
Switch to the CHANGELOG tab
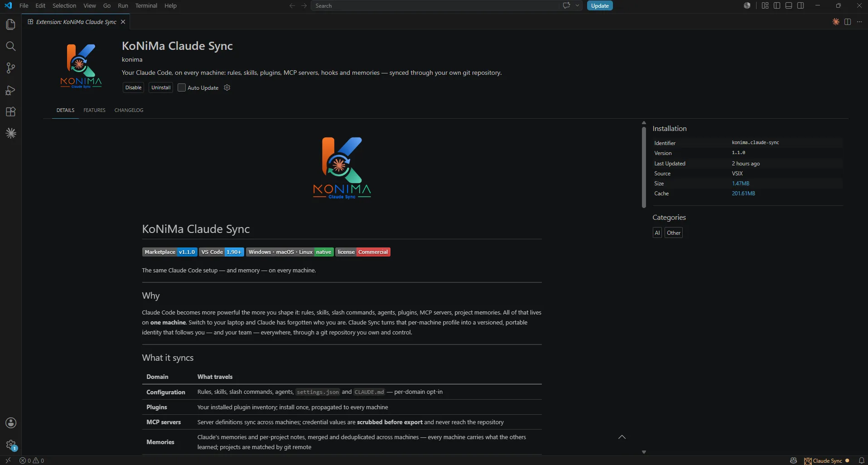click(x=129, y=110)
